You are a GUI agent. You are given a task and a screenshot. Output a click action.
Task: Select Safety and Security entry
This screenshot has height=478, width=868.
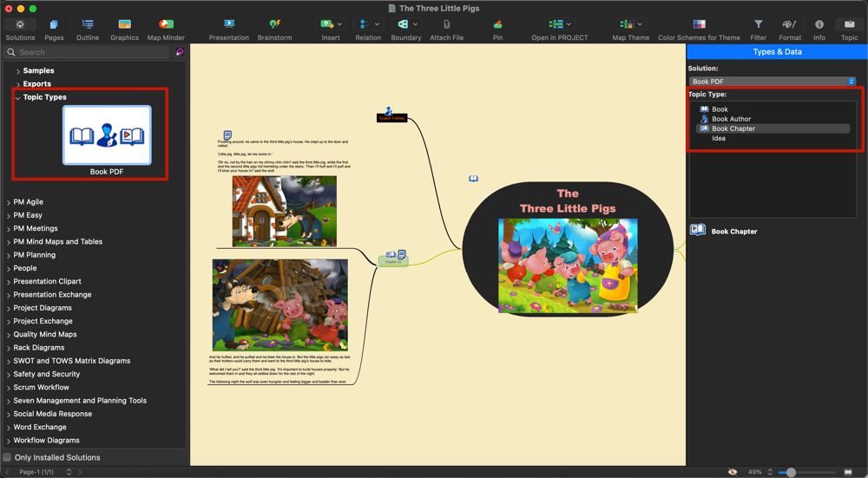pyautogui.click(x=47, y=375)
